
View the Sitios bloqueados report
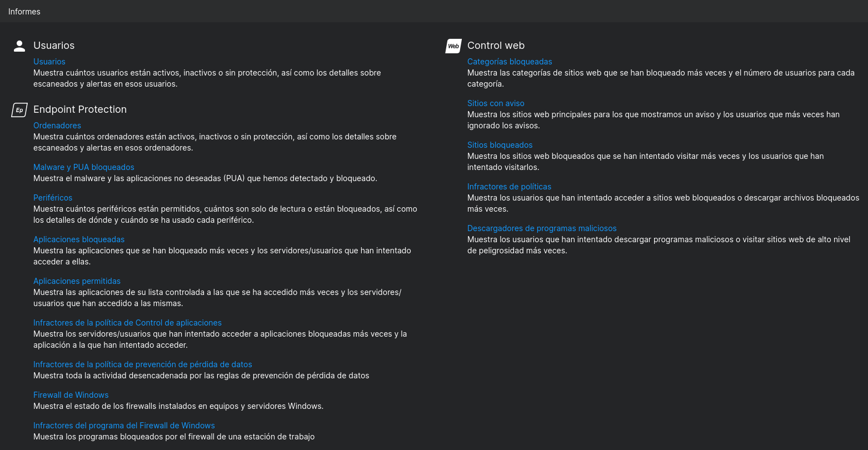(x=500, y=145)
